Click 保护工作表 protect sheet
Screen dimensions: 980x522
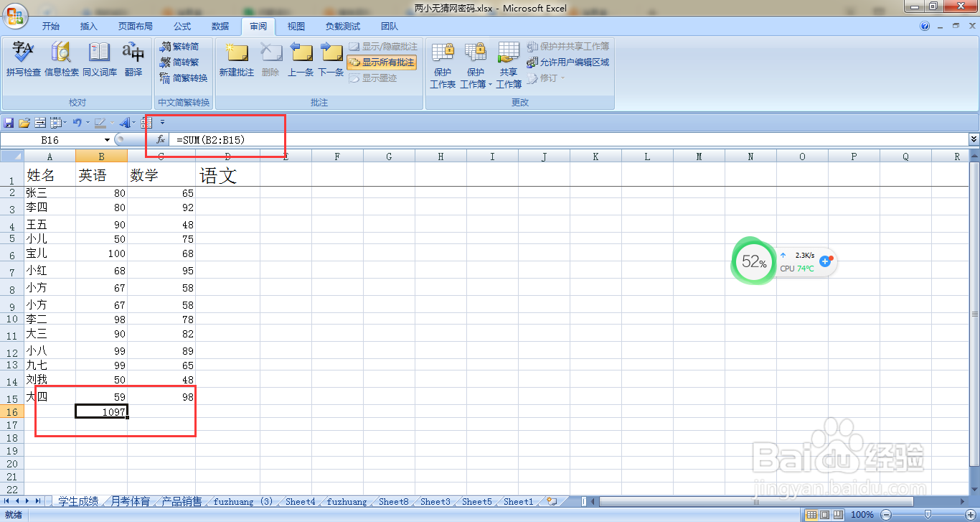click(x=443, y=65)
